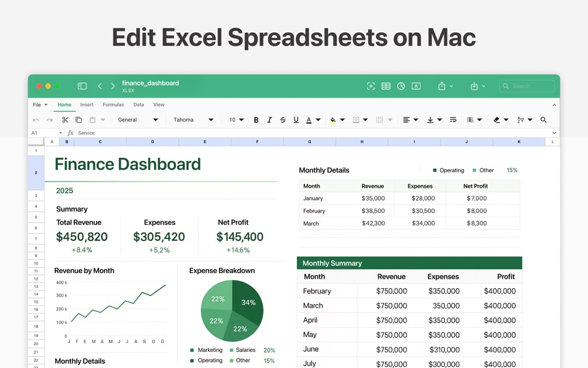Open the cell borders icon
The image size is (588, 368).
pos(356,120)
